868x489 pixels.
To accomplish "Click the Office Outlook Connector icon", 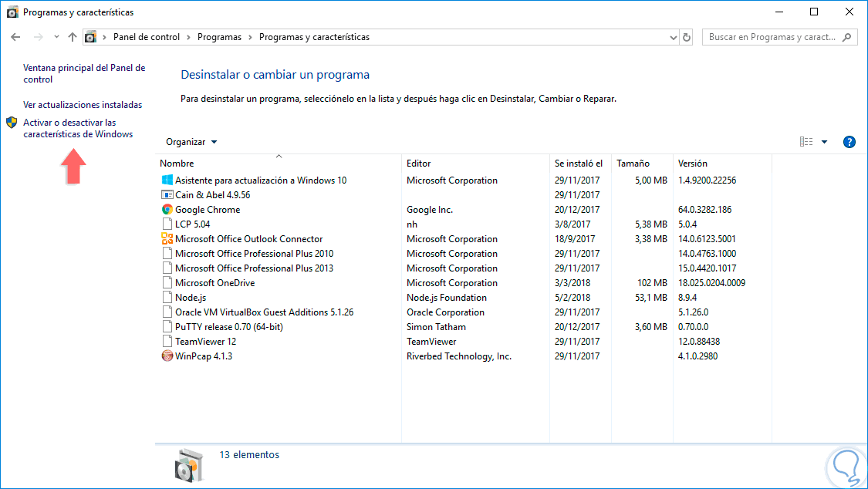I will (x=167, y=239).
